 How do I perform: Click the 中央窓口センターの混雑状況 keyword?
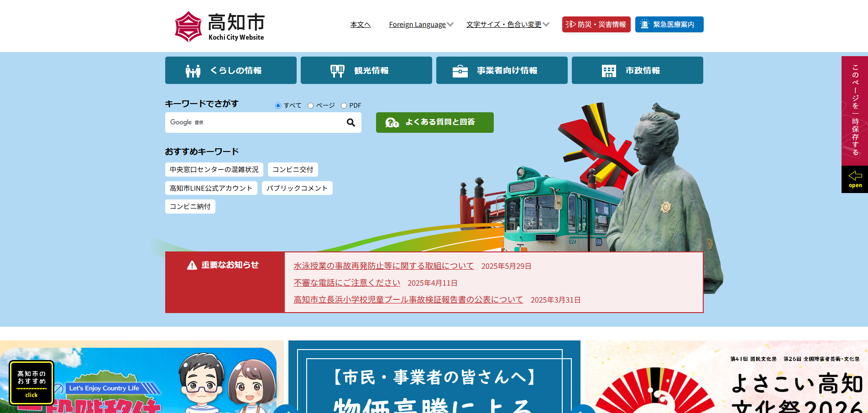tap(214, 169)
